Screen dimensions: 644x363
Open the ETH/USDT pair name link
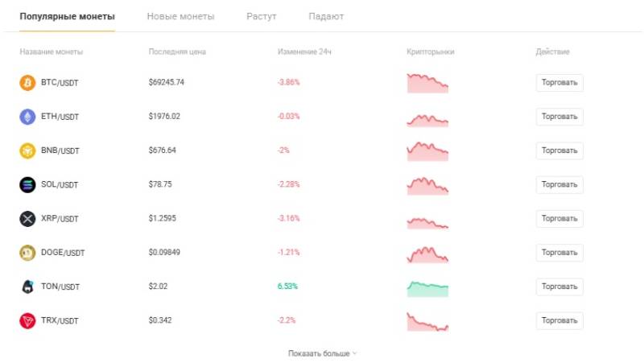pos(60,117)
